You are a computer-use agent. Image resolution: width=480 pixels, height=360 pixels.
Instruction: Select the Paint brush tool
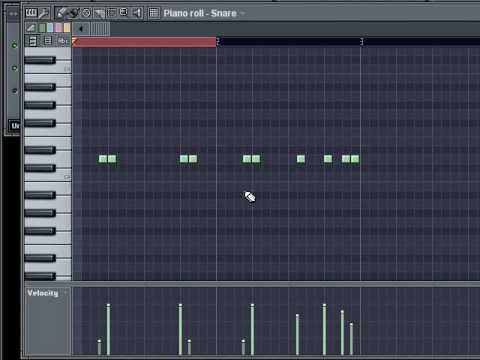(73, 13)
